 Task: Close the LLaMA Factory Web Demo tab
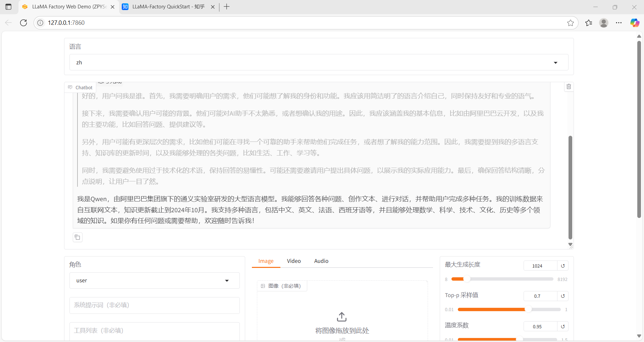[x=112, y=7]
